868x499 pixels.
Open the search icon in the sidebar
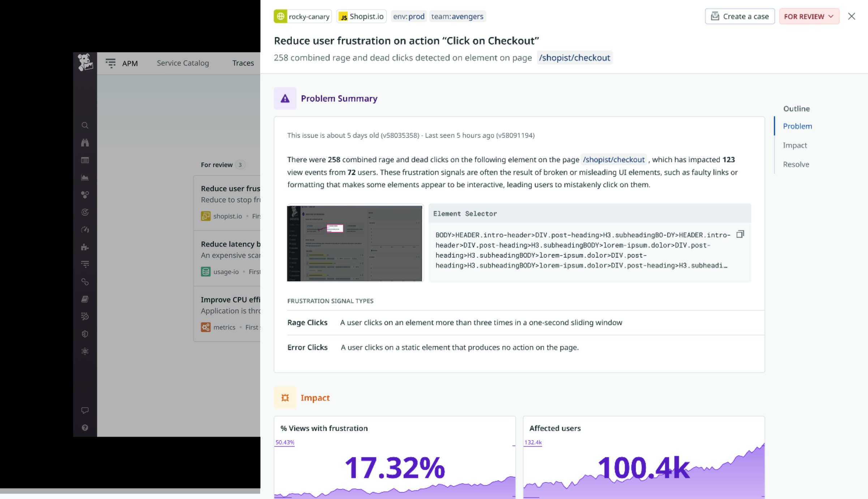[x=85, y=125]
